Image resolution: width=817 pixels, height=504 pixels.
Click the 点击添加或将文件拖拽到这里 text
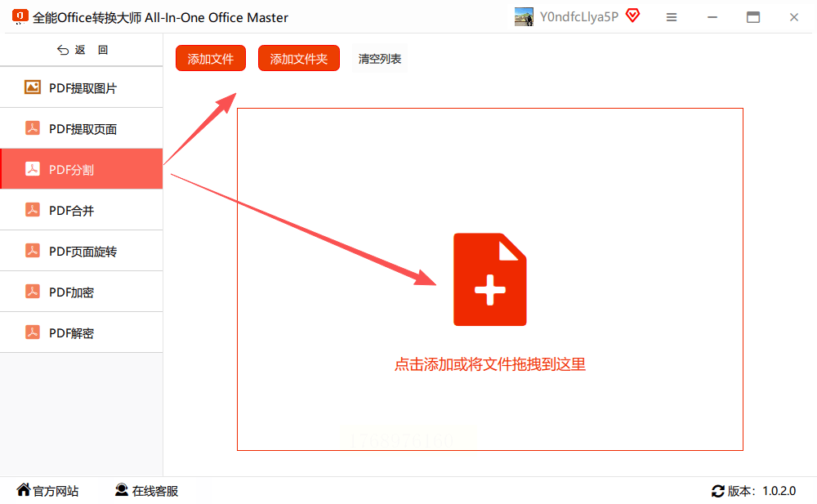coord(489,364)
